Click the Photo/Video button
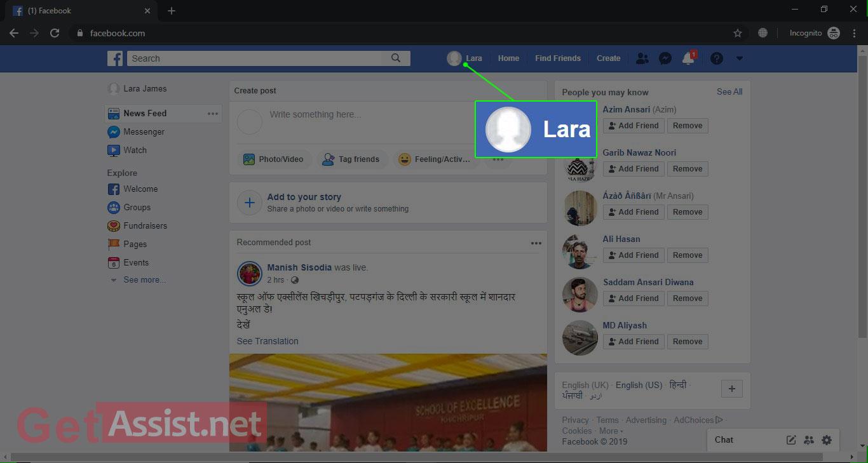Viewport: 868px width, 463px height. (x=275, y=159)
